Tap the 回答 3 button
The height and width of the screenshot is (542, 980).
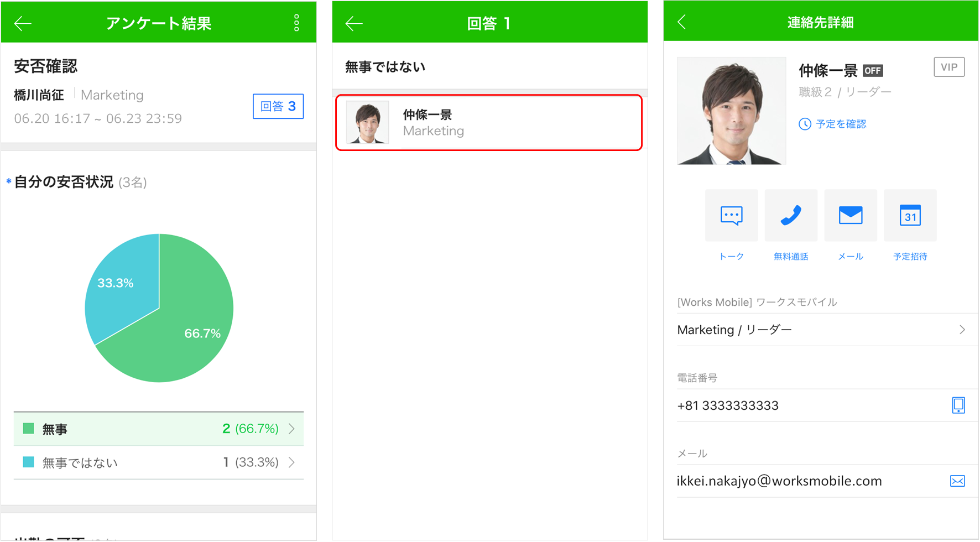click(x=278, y=106)
